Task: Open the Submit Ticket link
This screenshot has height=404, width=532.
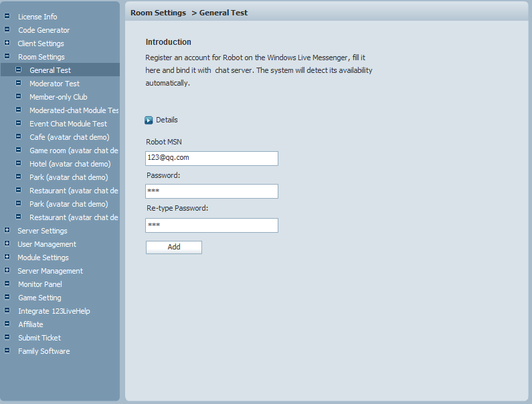Action: pyautogui.click(x=39, y=338)
